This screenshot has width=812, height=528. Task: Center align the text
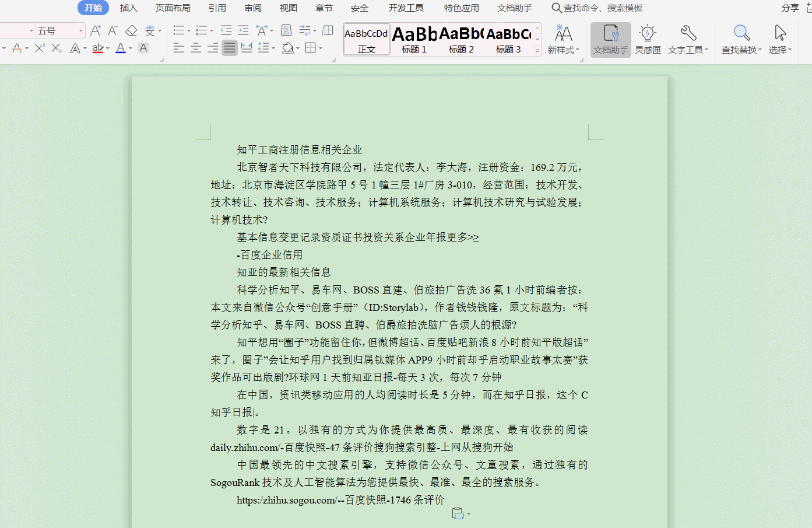pos(196,48)
